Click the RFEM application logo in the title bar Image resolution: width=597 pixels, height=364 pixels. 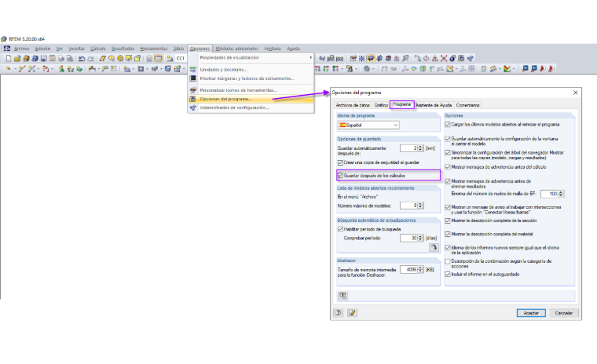[x=4, y=38]
